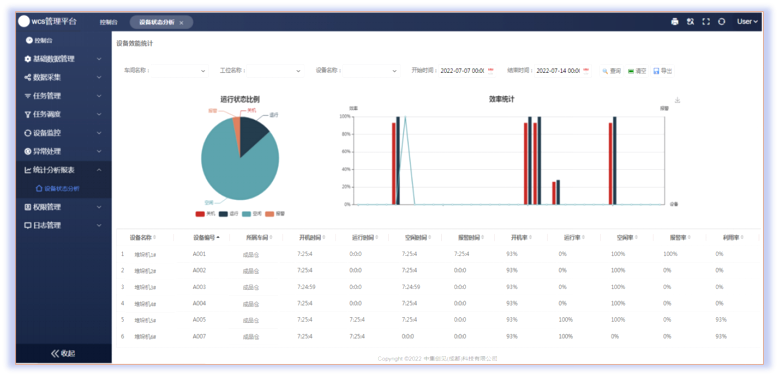Close the 设备状态分析 tab with its X
This screenshot has width=779, height=376.
181,23
